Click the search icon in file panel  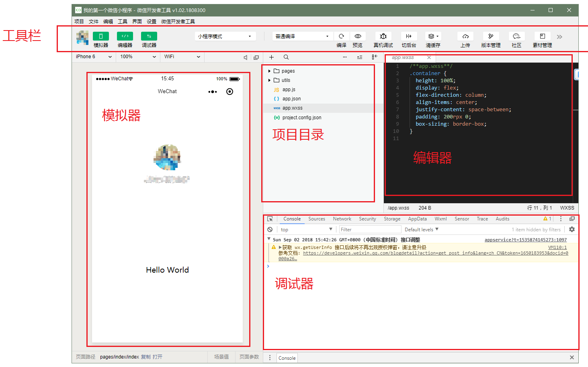[x=286, y=57]
